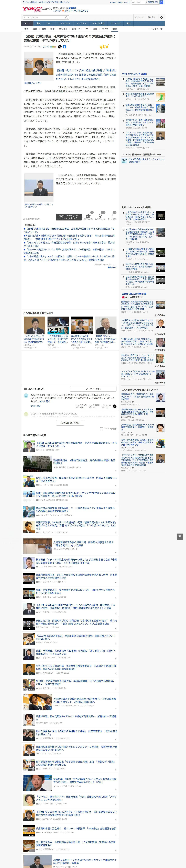The width and height of the screenshot is (186, 868).
Task: Click なるほど reaction on first comment
Action: (91, 406)
